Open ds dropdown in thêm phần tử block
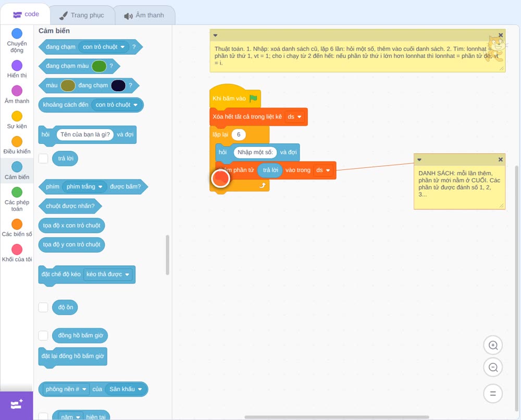The height and width of the screenshot is (420, 521). pos(324,170)
